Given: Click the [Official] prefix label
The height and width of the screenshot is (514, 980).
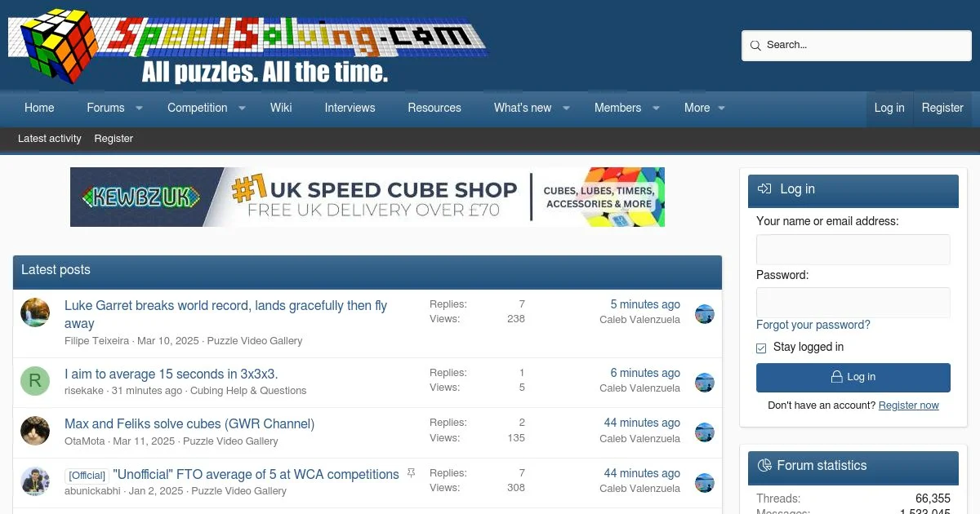Looking at the screenshot, I should [87, 476].
